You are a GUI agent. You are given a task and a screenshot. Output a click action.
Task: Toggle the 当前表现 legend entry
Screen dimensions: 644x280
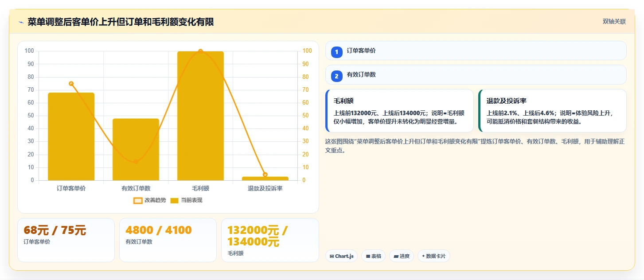pyautogui.click(x=187, y=200)
